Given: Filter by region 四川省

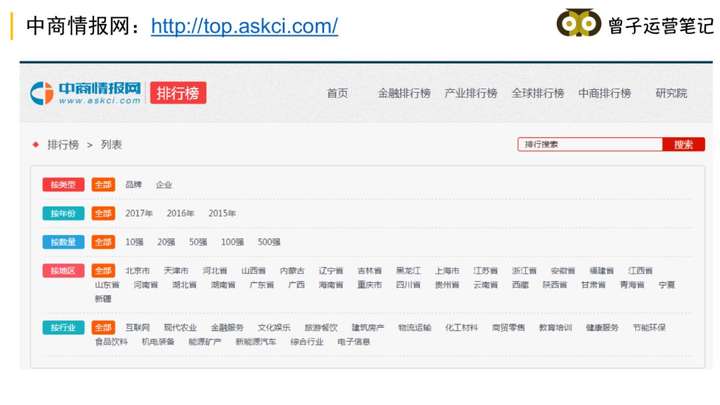Looking at the screenshot, I should (408, 285).
